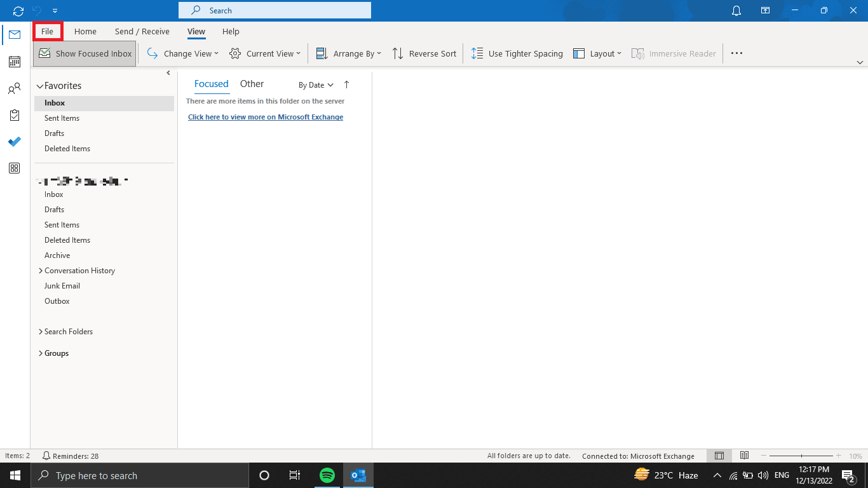Open the By Date sorting dropdown

315,85
